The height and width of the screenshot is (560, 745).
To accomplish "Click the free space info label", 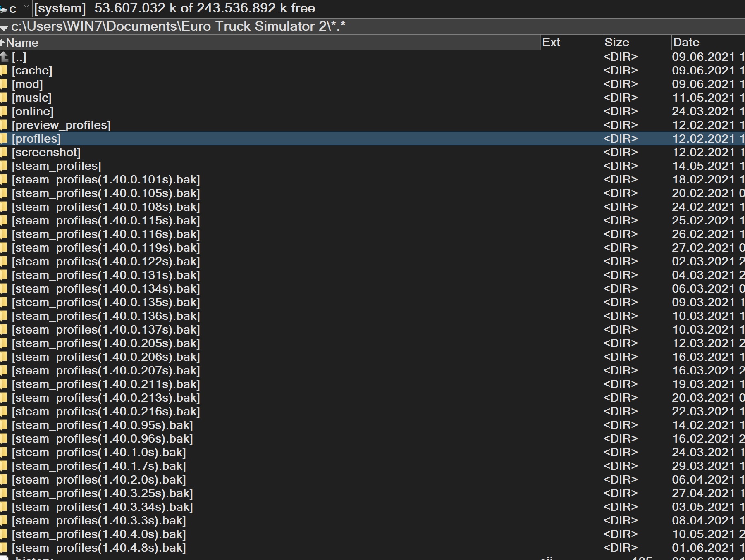I will pos(205,8).
